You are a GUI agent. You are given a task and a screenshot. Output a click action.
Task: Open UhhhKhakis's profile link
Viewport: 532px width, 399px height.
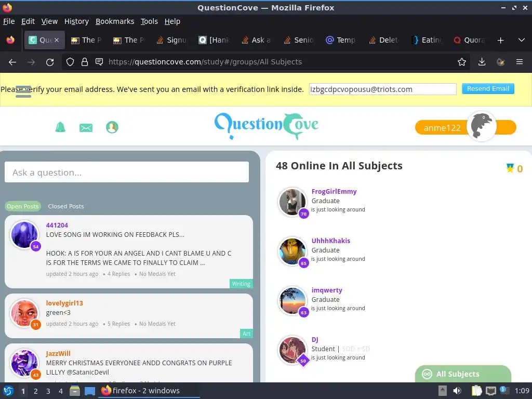331,241
